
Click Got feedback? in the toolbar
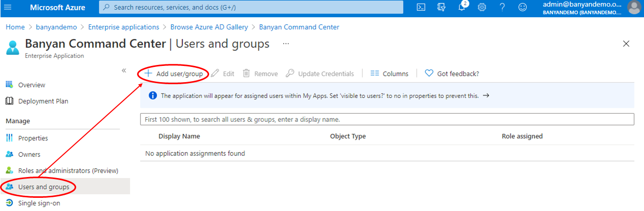(452, 74)
